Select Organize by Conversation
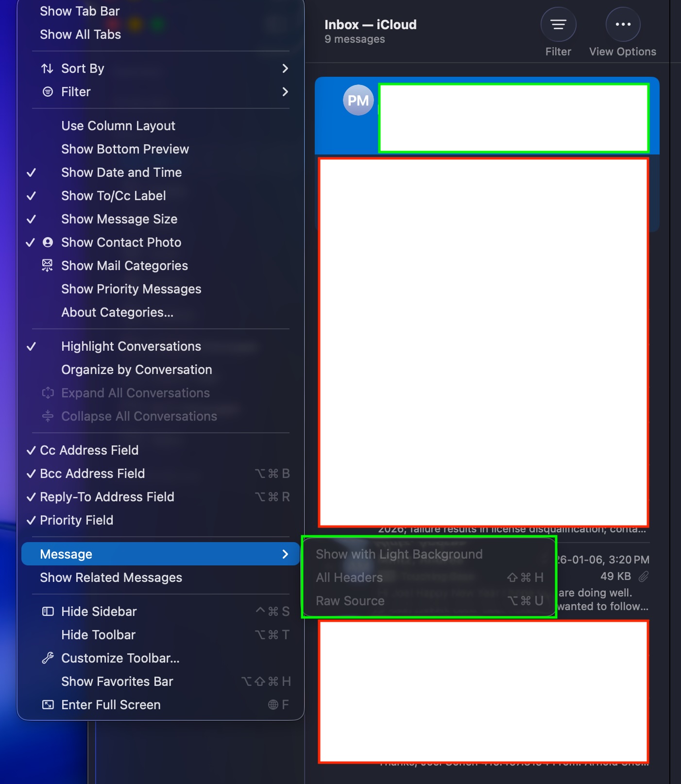Viewport: 681px width, 784px height. tap(136, 370)
